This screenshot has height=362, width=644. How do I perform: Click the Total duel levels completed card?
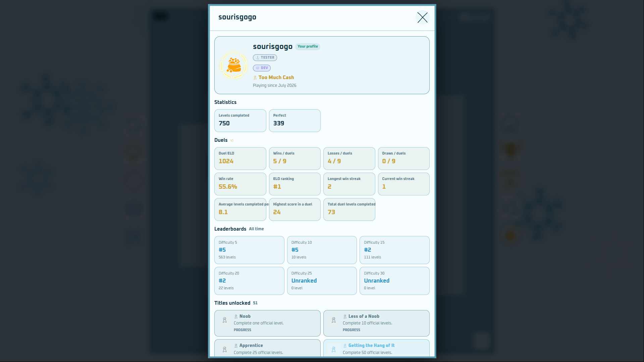point(349,209)
